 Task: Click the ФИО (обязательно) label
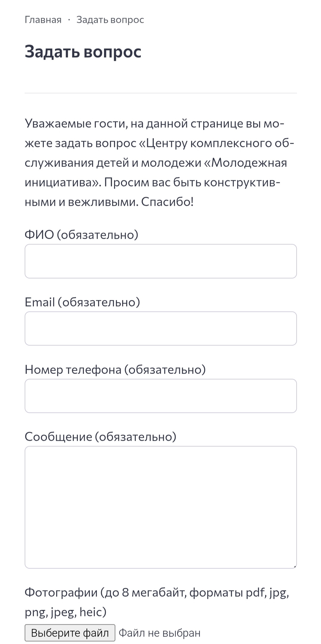coord(81,235)
